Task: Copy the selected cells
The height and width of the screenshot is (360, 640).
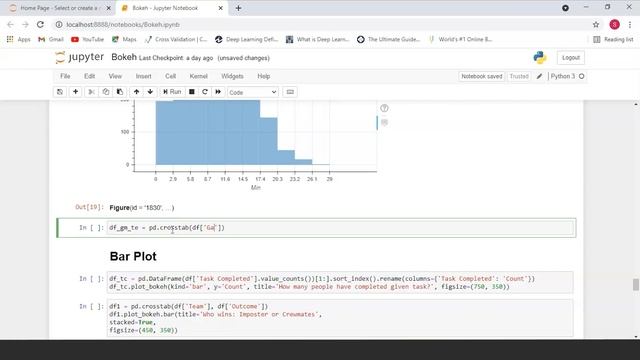Action: [x=106, y=92]
